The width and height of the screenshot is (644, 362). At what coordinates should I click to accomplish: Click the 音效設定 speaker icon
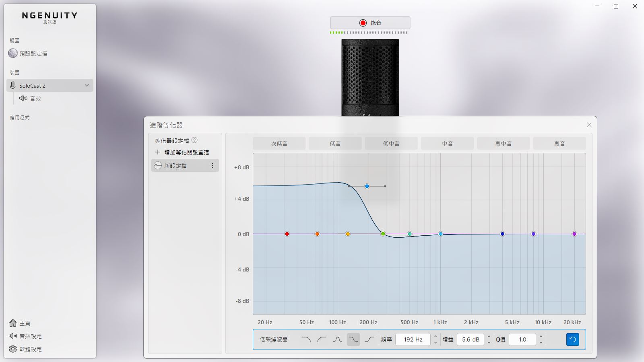(13, 336)
